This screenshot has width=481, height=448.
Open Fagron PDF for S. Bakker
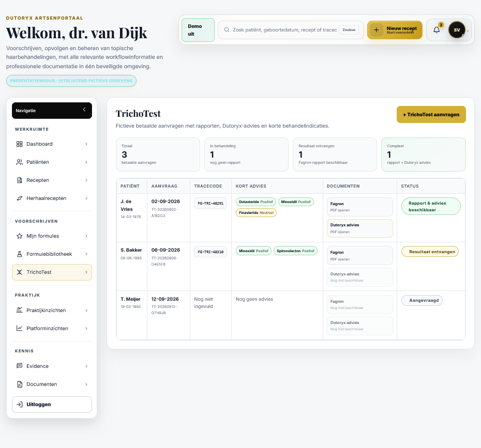pos(360,256)
